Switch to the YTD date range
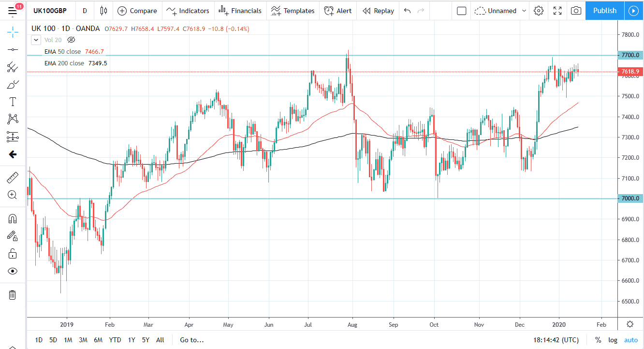The width and height of the screenshot is (644, 349). [x=115, y=340]
